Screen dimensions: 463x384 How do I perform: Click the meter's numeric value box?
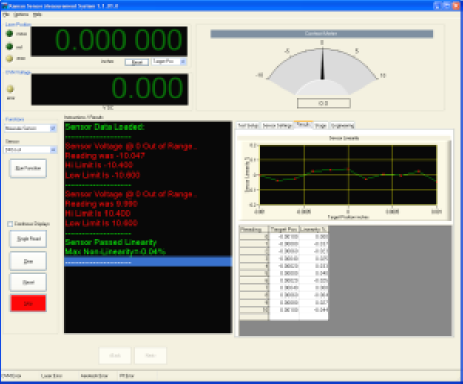(x=323, y=103)
